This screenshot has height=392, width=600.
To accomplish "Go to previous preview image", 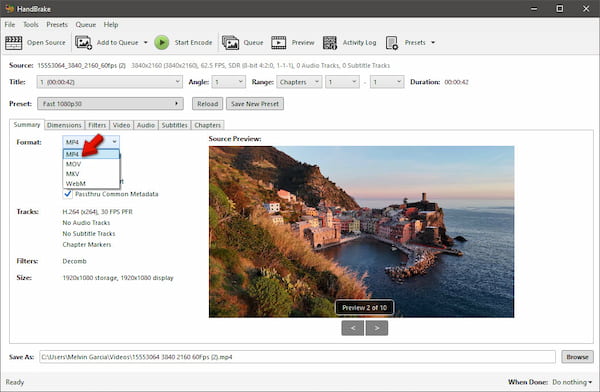I will 352,328.
